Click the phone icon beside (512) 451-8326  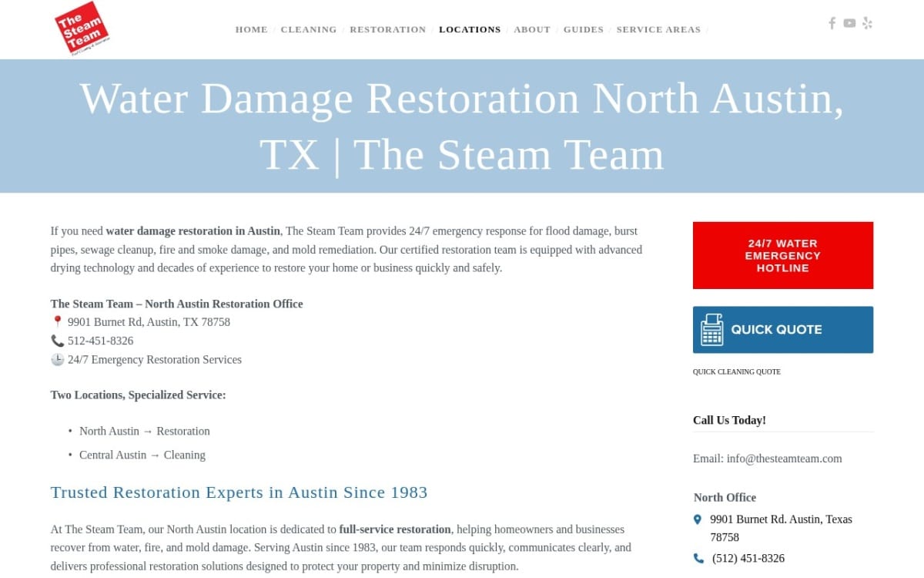(x=698, y=559)
